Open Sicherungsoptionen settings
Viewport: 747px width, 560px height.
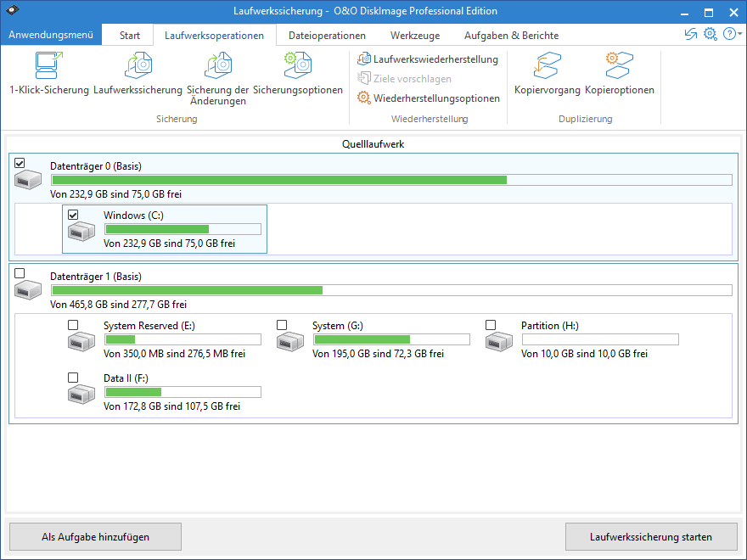298,74
